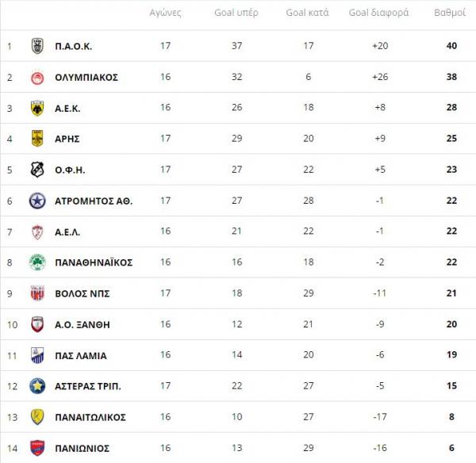
Task: Click the Α.Ε.Κ. team crest icon
Action: tap(36, 108)
